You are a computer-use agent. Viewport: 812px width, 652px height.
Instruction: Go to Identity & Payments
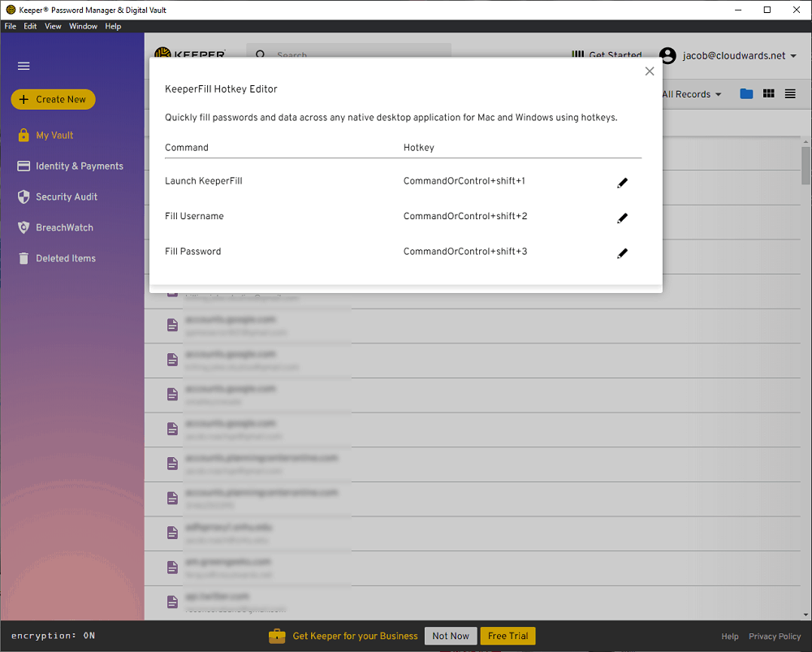[80, 166]
